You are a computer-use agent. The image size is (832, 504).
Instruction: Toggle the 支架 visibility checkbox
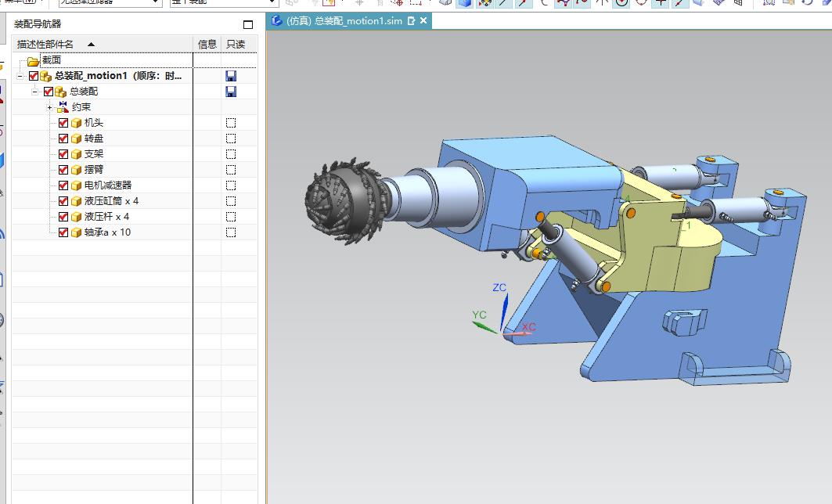pos(63,154)
